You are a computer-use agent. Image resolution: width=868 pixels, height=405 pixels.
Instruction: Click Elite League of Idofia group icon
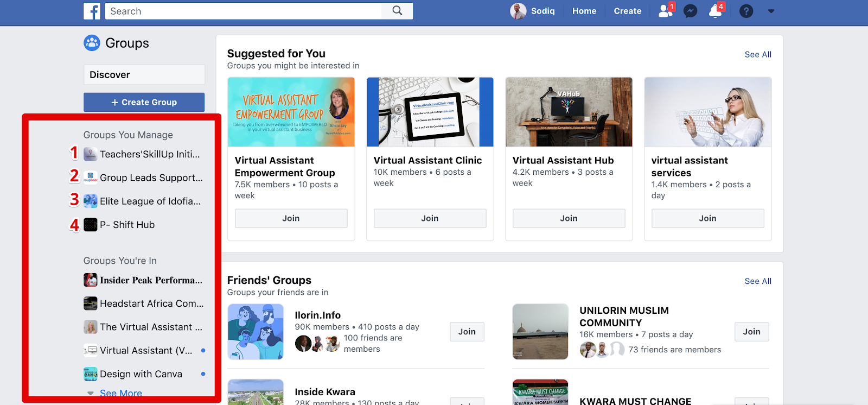[91, 201]
